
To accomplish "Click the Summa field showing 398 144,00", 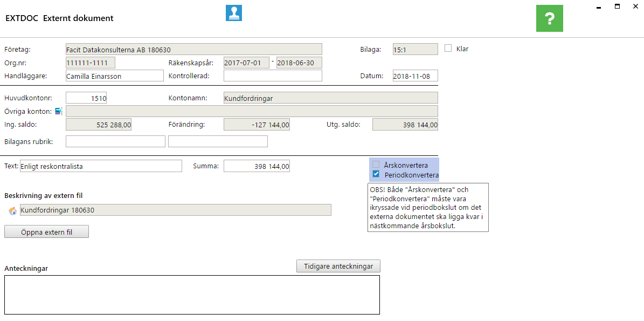I will [x=257, y=166].
